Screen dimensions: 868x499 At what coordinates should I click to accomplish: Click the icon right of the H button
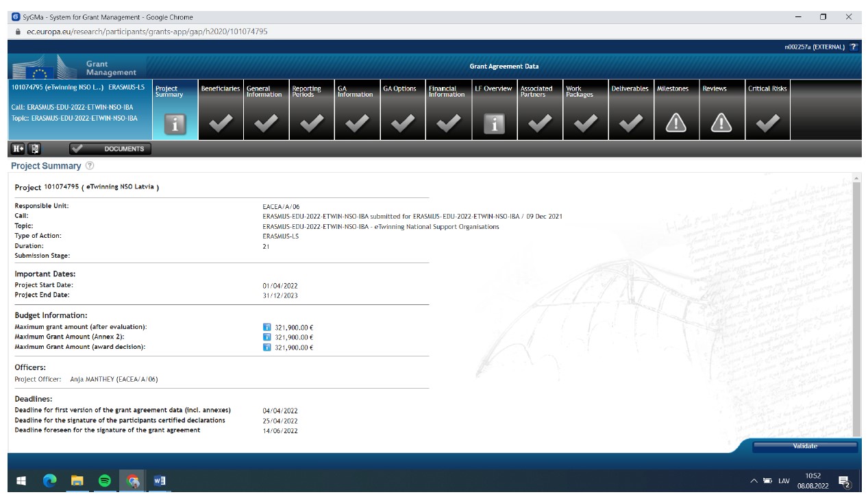click(35, 149)
